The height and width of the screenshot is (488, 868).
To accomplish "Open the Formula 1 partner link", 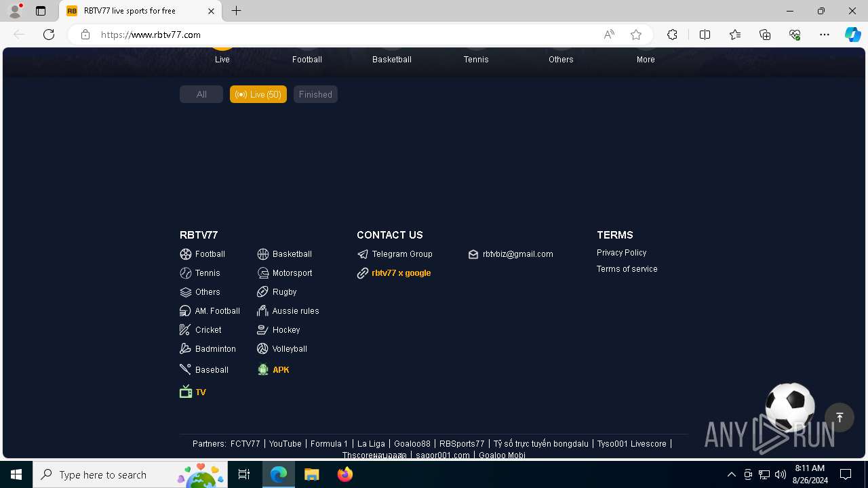I will [329, 444].
